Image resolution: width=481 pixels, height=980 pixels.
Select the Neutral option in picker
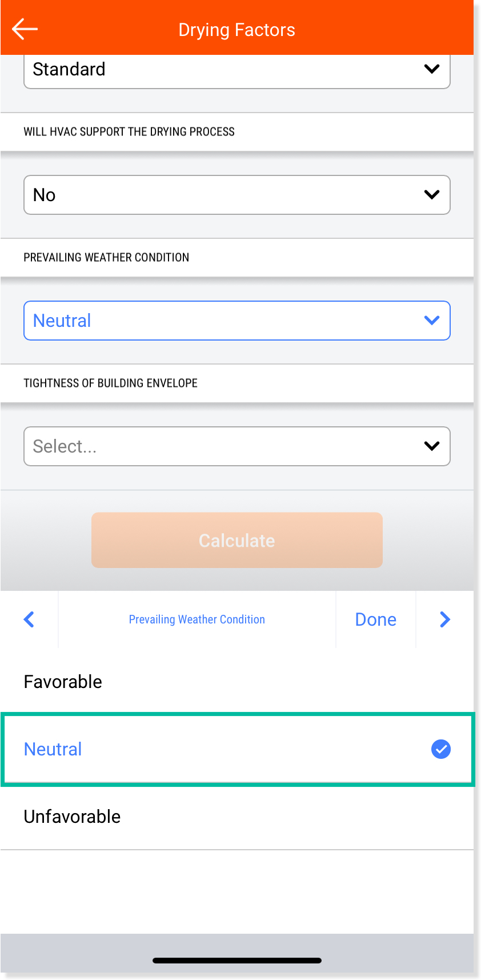tap(237, 749)
